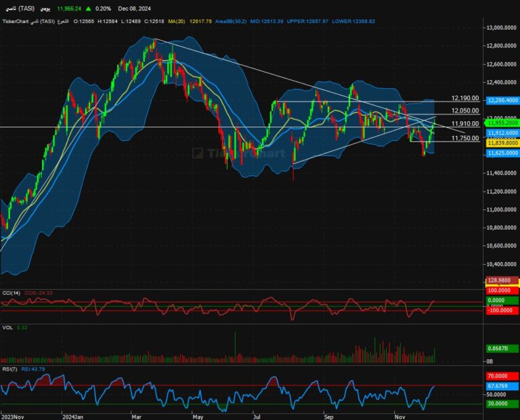
Task: Click the 11,750.00 price level label
Action: [x=465, y=138]
